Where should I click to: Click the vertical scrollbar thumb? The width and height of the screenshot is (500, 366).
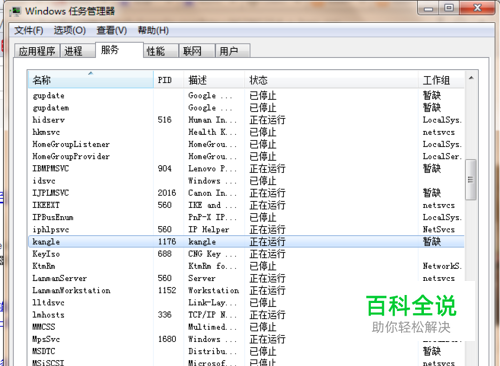pyautogui.click(x=471, y=180)
